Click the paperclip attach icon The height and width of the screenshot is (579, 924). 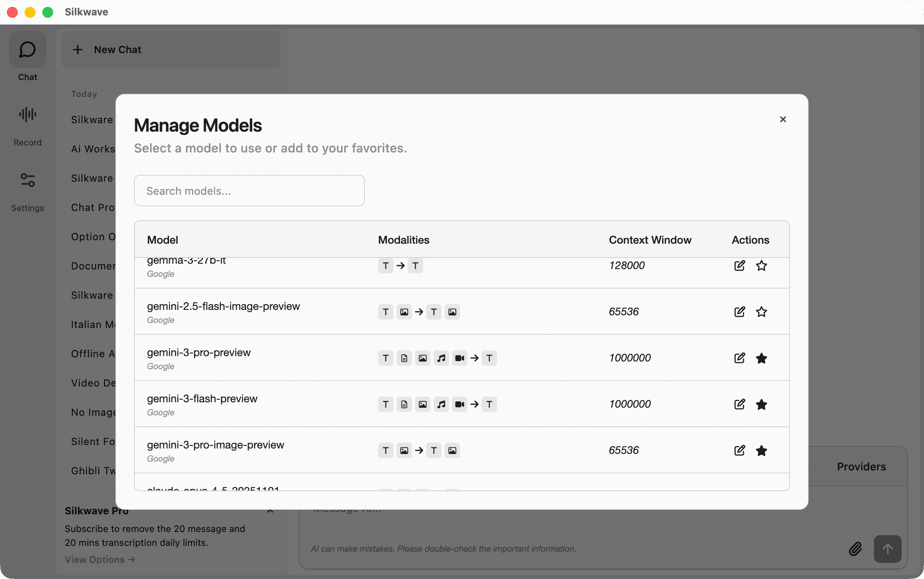click(x=855, y=549)
